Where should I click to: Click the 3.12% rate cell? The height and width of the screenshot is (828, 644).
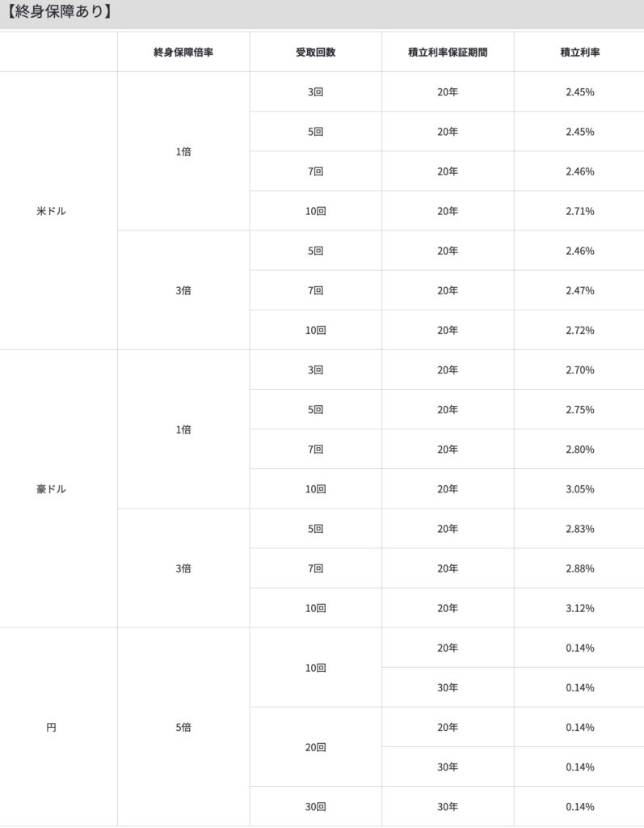pos(580,608)
